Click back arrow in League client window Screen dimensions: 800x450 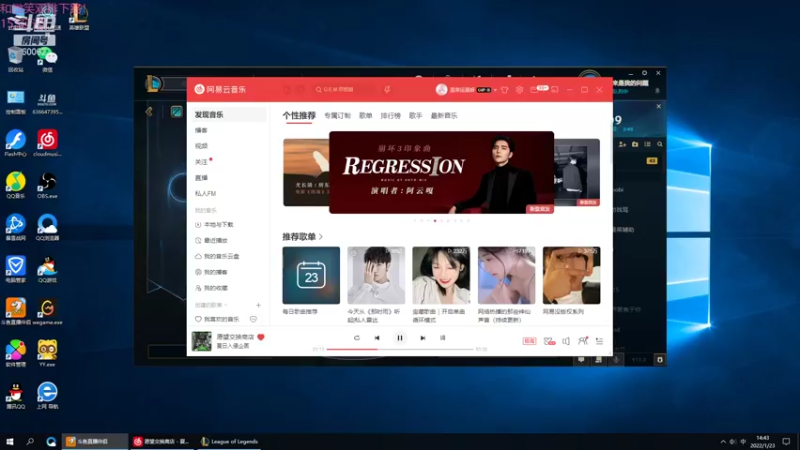[149, 111]
